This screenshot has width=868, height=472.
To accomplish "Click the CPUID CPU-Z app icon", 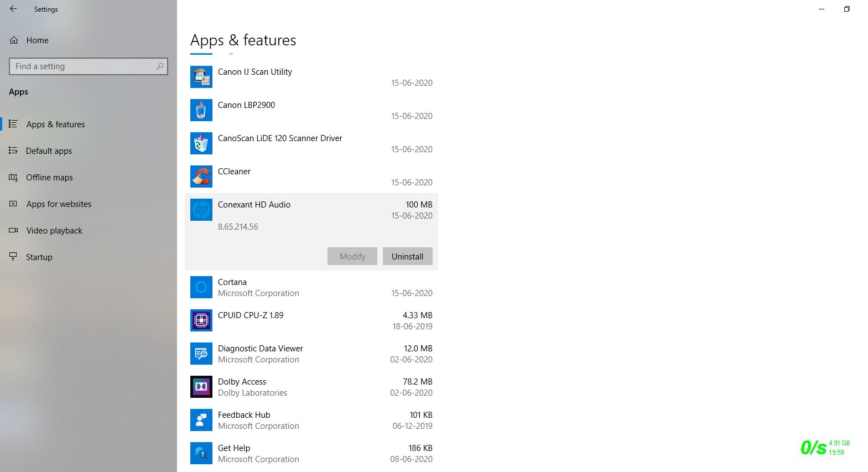I will click(201, 320).
